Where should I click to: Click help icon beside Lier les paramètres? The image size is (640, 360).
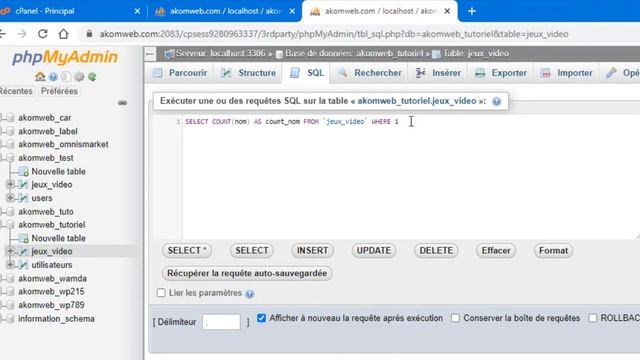(x=250, y=294)
